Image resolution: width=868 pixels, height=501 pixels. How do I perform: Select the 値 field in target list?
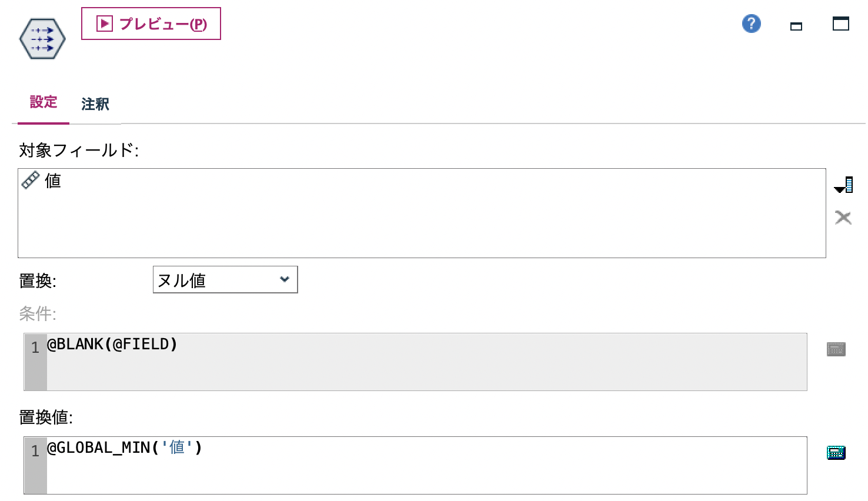[x=53, y=181]
